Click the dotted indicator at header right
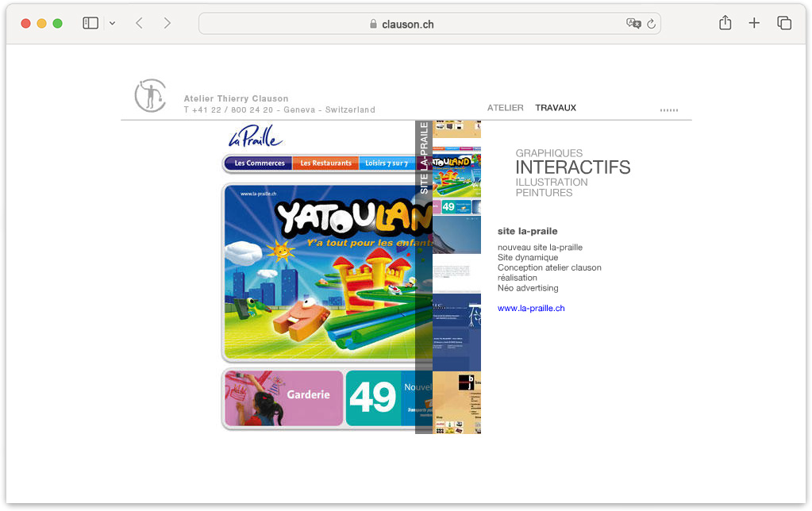The height and width of the screenshot is (511, 812). 668,109
